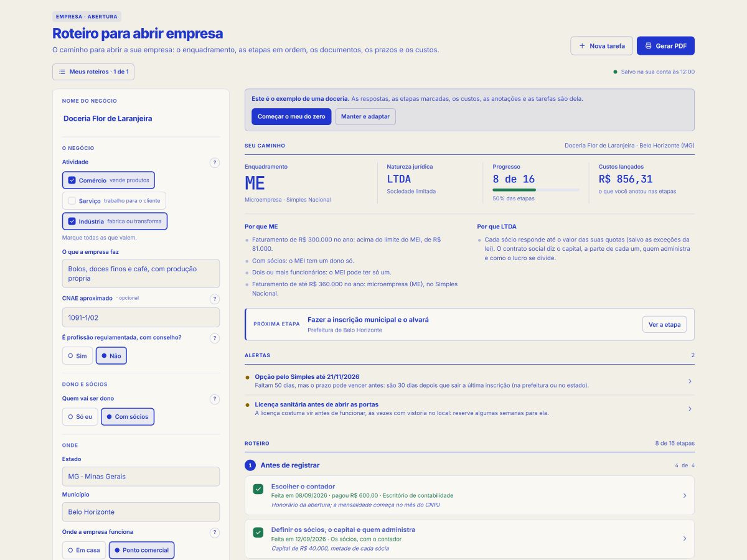Open help for profissão regulamentada question
This screenshot has height=560, width=747.
pos(215,338)
